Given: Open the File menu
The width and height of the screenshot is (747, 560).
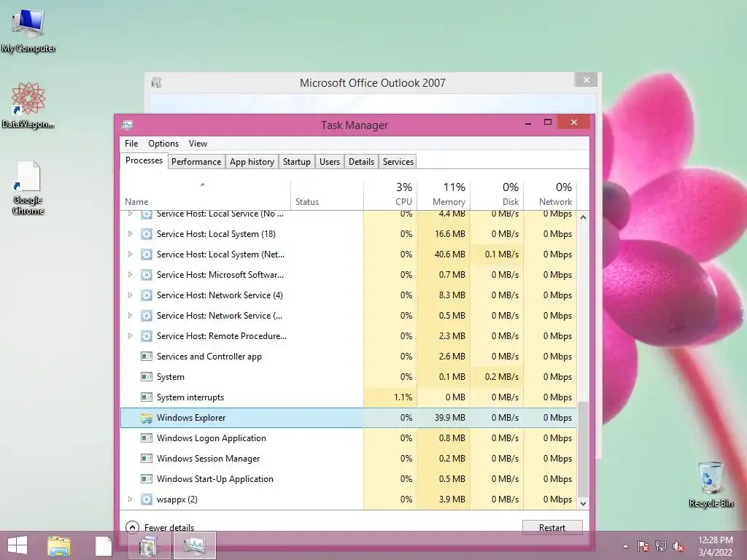Looking at the screenshot, I should [x=131, y=144].
